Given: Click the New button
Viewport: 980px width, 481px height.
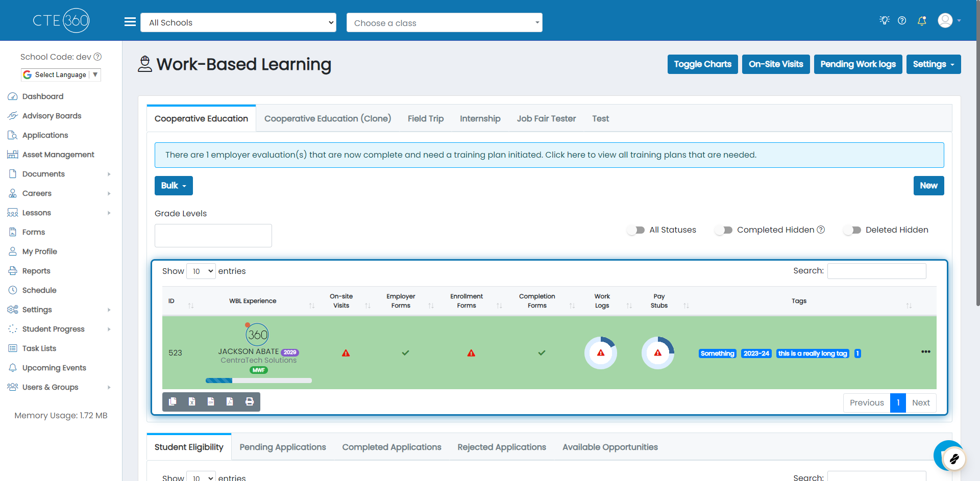Looking at the screenshot, I should 928,186.
